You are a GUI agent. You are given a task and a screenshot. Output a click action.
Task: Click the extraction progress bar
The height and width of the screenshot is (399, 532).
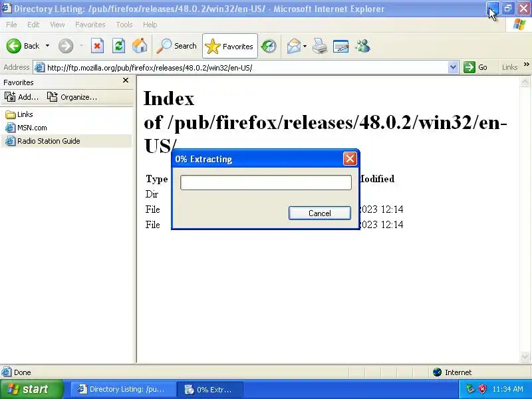[266, 182]
